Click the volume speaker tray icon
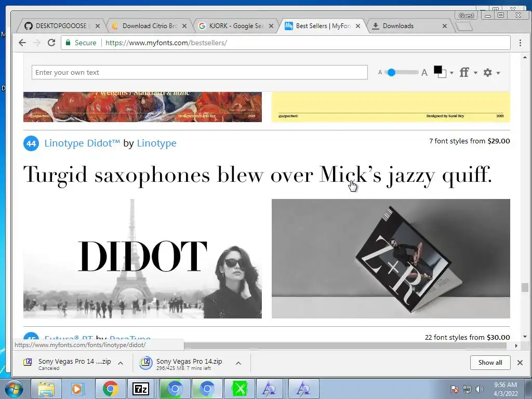Screen dimensions: 532x399 click(x=480, y=389)
